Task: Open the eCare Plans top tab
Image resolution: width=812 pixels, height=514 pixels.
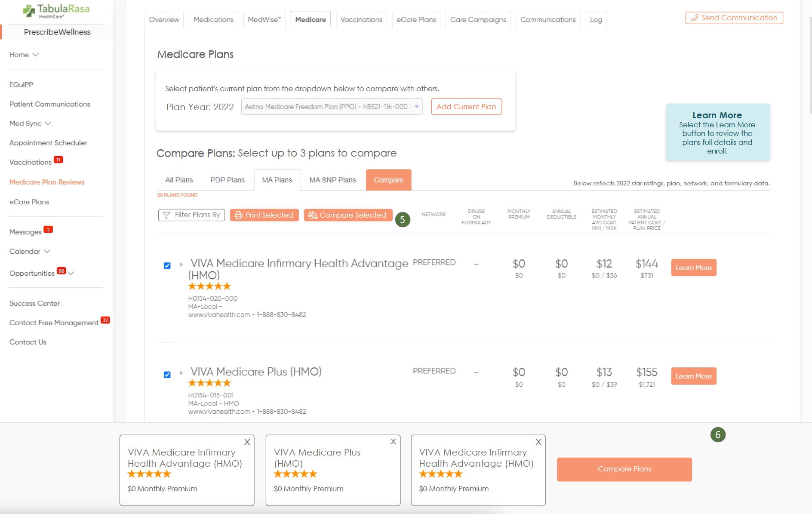Action: click(x=416, y=20)
